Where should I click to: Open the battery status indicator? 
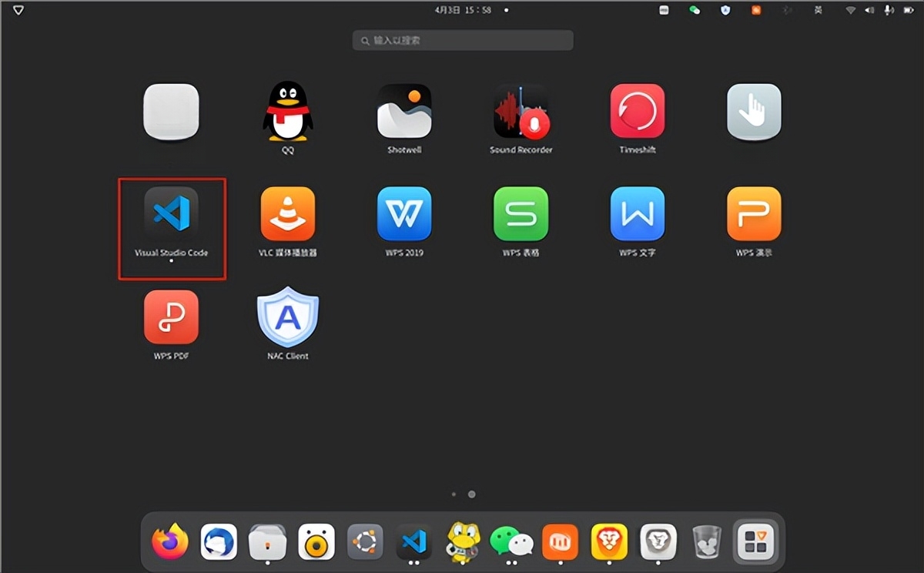[x=909, y=10]
